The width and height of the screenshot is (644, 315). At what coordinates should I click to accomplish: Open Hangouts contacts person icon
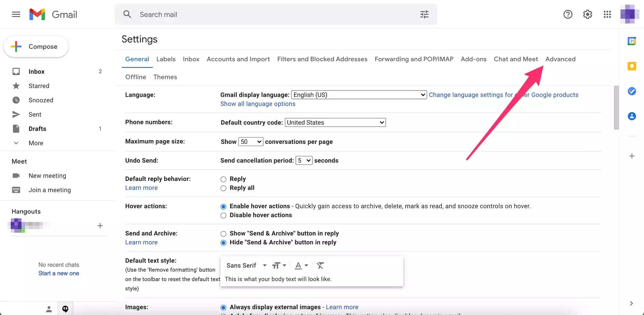point(49,309)
